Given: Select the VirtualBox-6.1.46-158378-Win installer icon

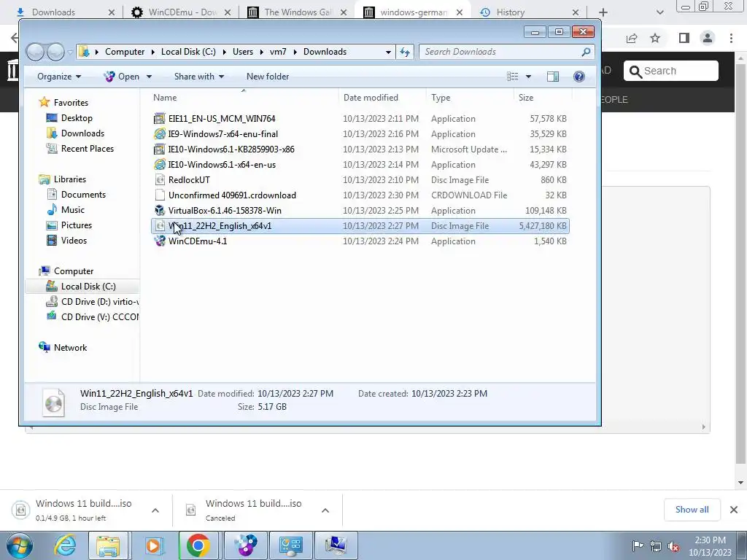Looking at the screenshot, I should (160, 210).
